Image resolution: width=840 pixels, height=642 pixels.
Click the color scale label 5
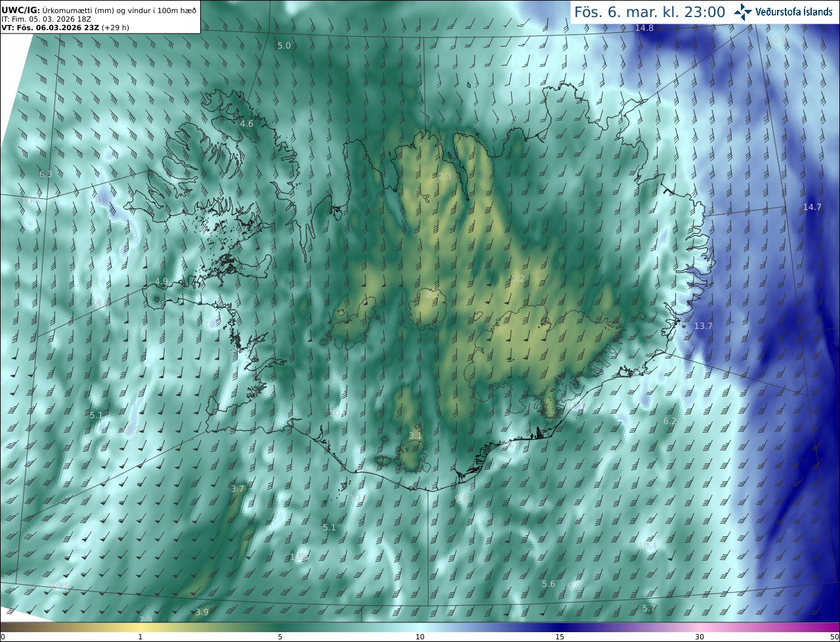click(x=280, y=637)
